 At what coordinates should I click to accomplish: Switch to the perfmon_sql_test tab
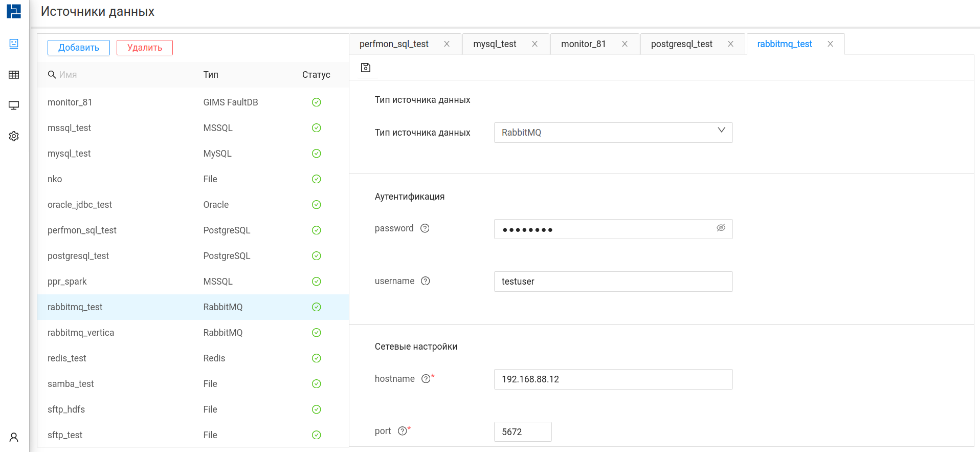394,44
